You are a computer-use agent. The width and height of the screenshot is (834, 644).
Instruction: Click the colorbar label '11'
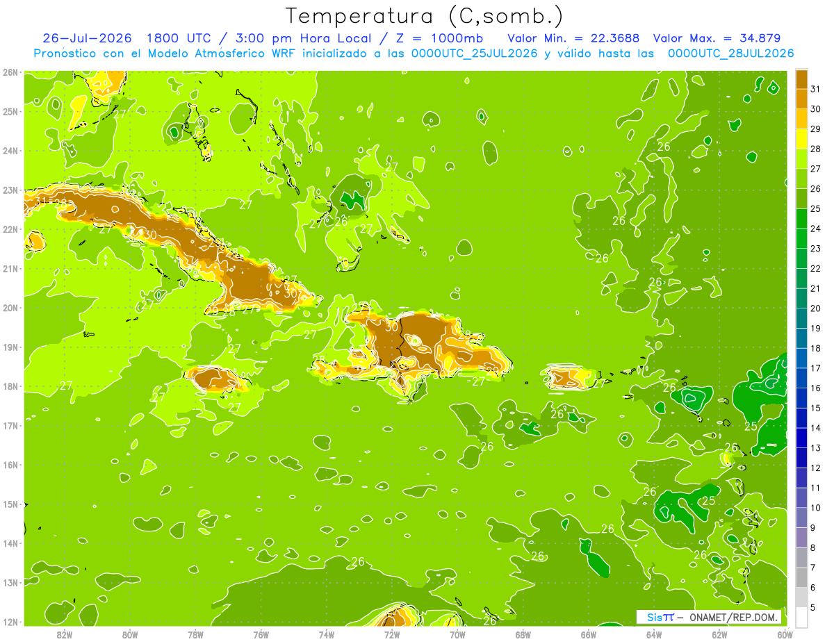pos(816,488)
